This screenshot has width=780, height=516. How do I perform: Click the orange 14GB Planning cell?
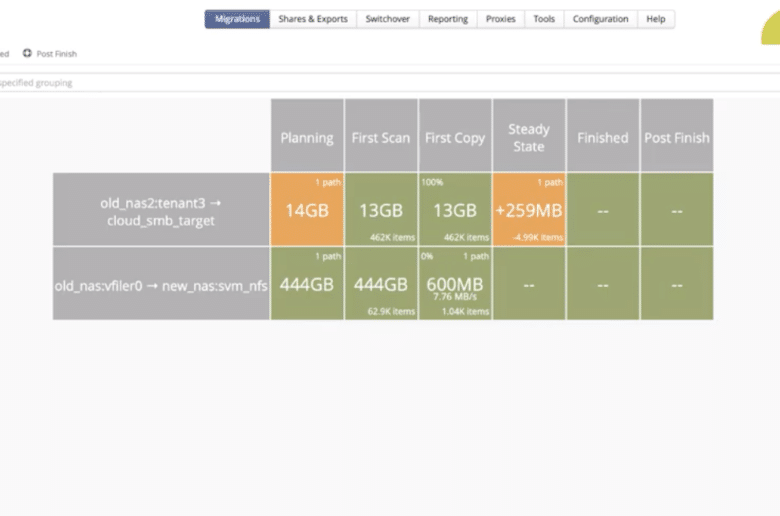click(x=307, y=209)
